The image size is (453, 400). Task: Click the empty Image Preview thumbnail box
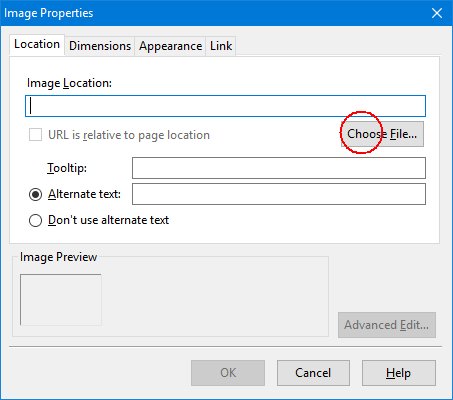pyautogui.click(x=61, y=300)
